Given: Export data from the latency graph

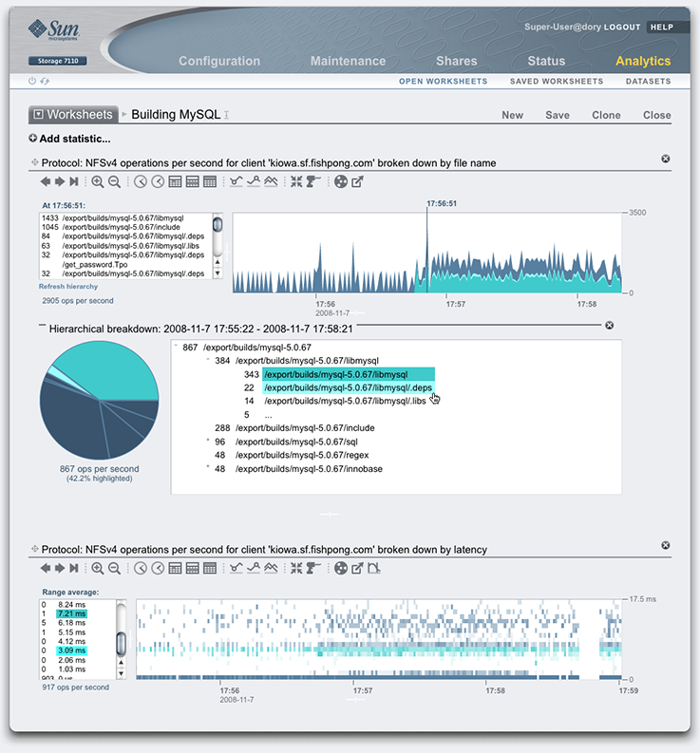Looking at the screenshot, I should [357, 568].
